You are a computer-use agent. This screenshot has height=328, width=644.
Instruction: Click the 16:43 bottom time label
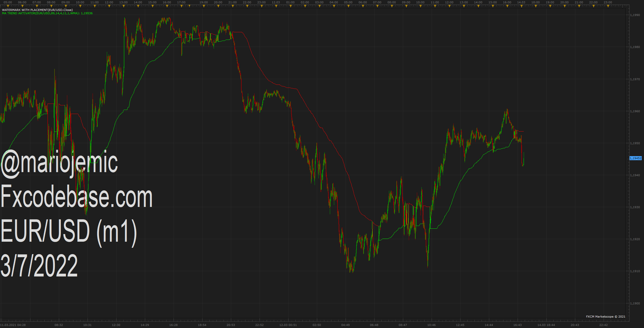click(517, 325)
